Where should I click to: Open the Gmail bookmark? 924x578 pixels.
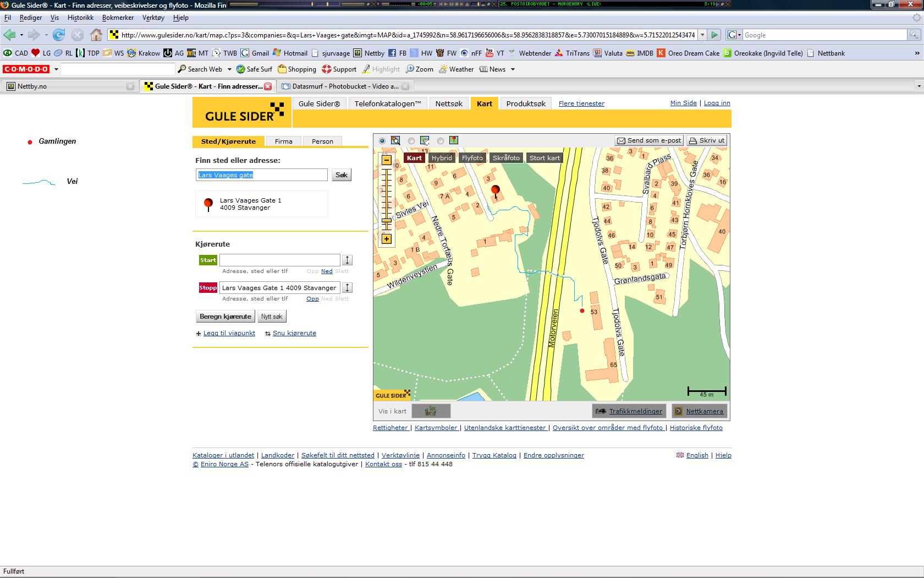[255, 53]
